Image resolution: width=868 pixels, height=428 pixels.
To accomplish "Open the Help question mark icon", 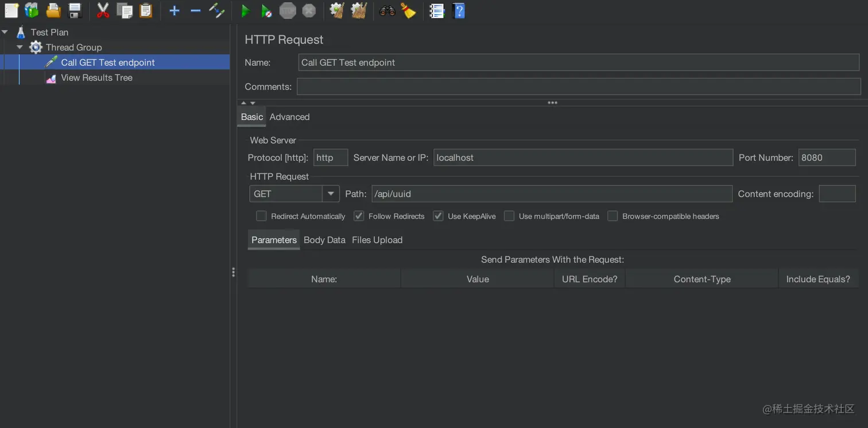I will point(458,10).
